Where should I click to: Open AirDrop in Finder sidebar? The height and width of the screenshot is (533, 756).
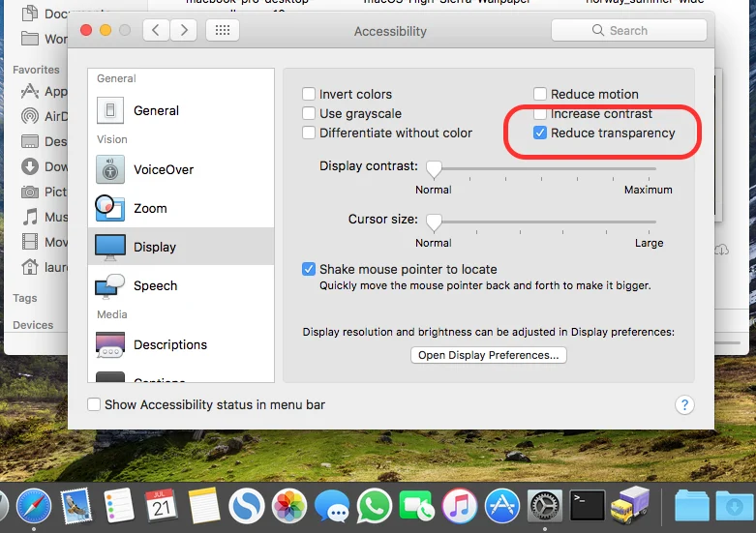44,116
